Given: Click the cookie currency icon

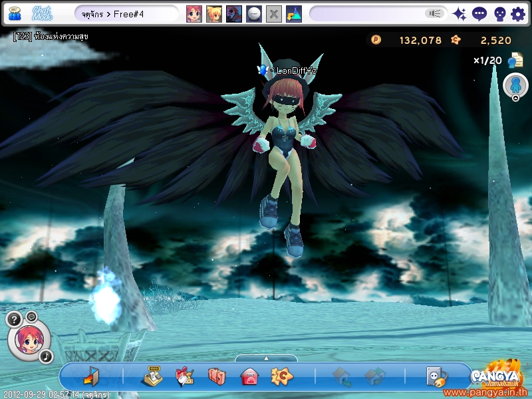Looking at the screenshot, I should point(456,40).
